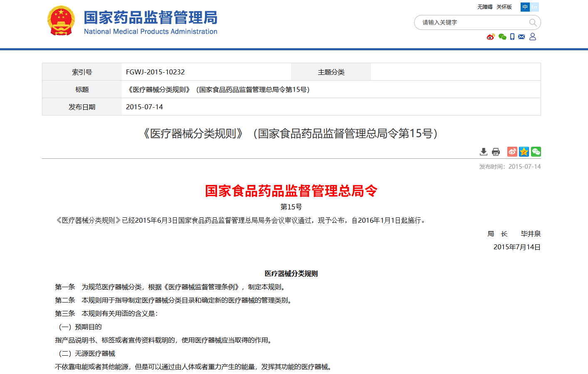Viewport: 588px width, 374px height.
Task: Click the 2015-07-14 date value in the table
Action: 144,107
